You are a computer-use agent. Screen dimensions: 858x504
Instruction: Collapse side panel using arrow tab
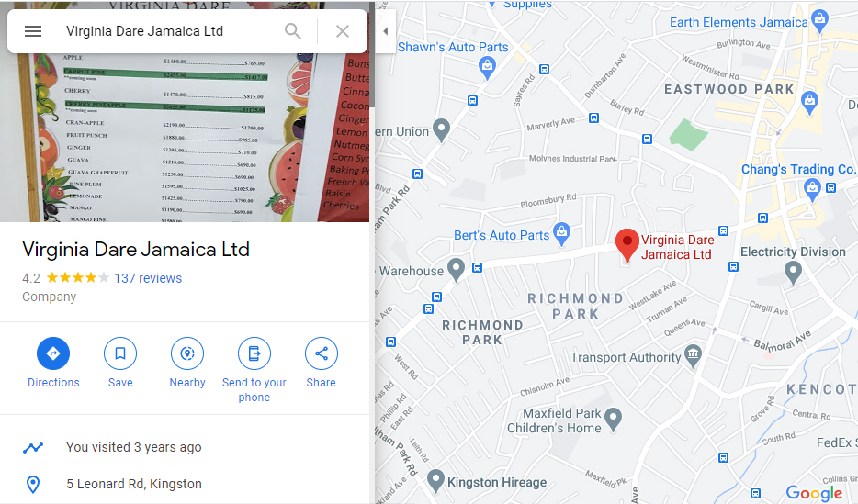point(385,31)
